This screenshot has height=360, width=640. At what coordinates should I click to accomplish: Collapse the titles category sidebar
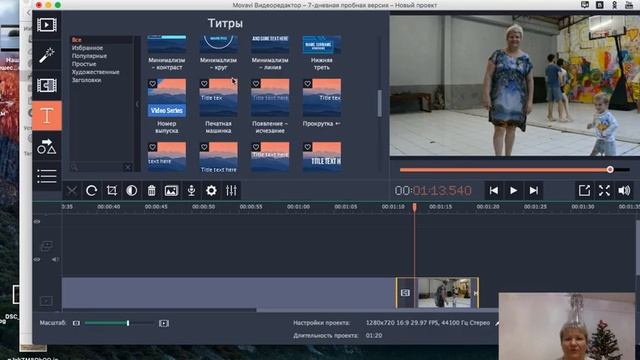click(137, 104)
